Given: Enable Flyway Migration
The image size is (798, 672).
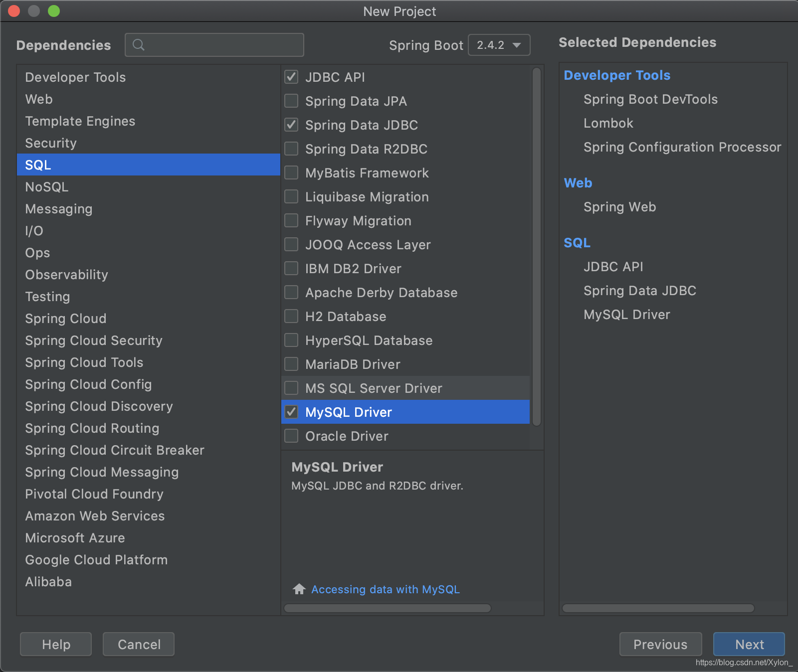Looking at the screenshot, I should point(291,220).
